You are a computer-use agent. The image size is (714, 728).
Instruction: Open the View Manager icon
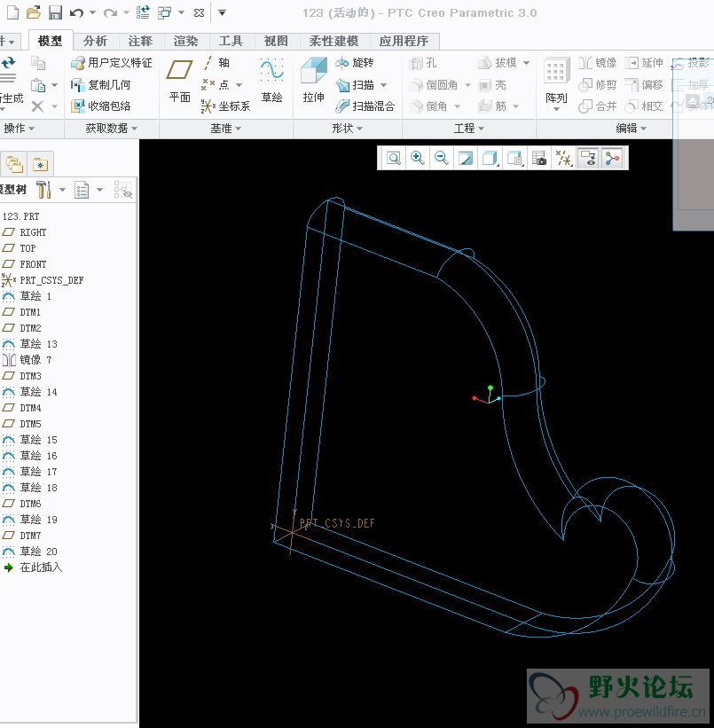[x=539, y=159]
